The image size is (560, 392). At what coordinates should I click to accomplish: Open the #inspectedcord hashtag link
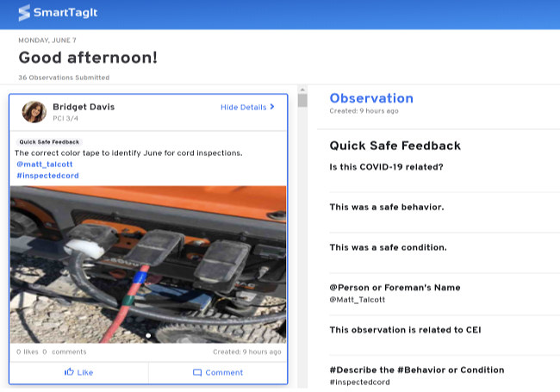pos(47,176)
